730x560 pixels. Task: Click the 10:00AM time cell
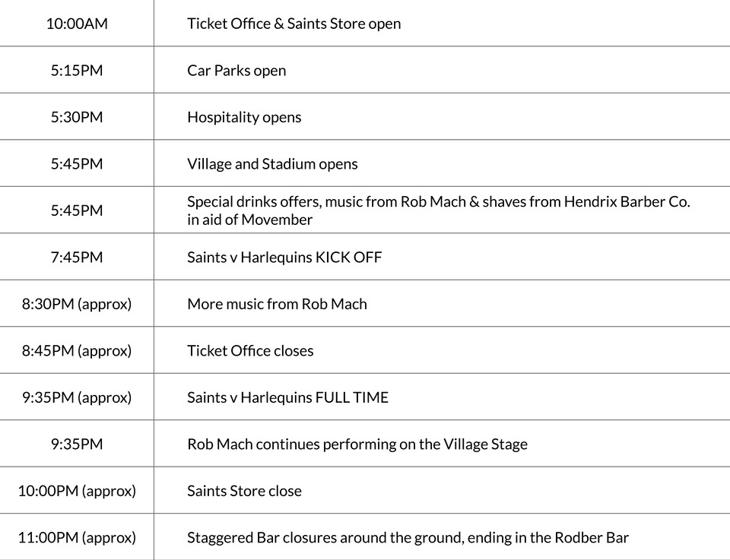coord(77,24)
